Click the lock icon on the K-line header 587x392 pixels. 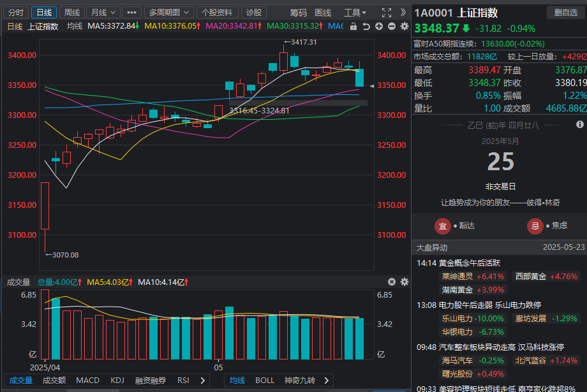[x=354, y=26]
